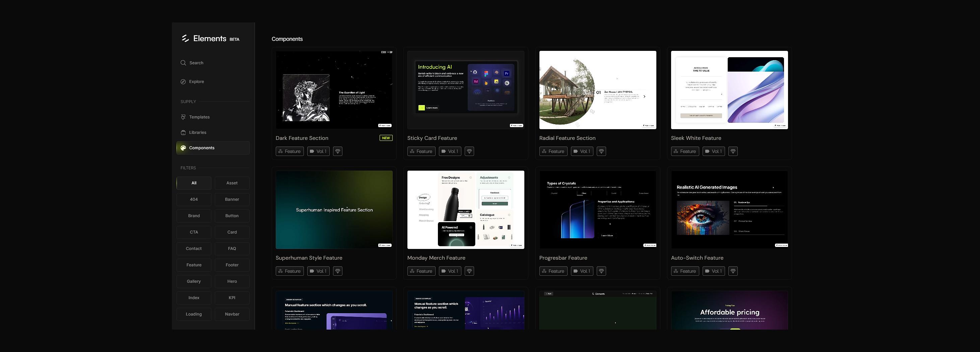Open the Monday Merch bottle thumbnail
Viewport: 980px width, 352px height.
(466, 210)
